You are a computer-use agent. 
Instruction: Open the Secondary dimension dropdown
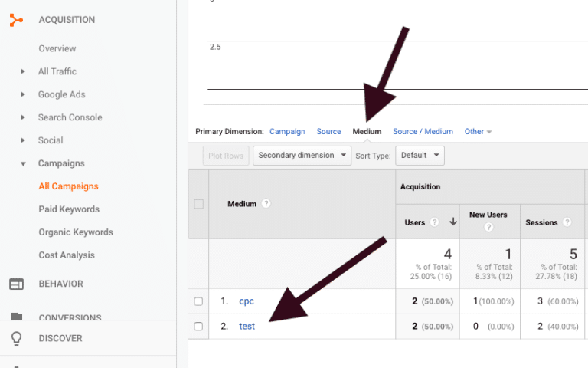[x=302, y=156]
